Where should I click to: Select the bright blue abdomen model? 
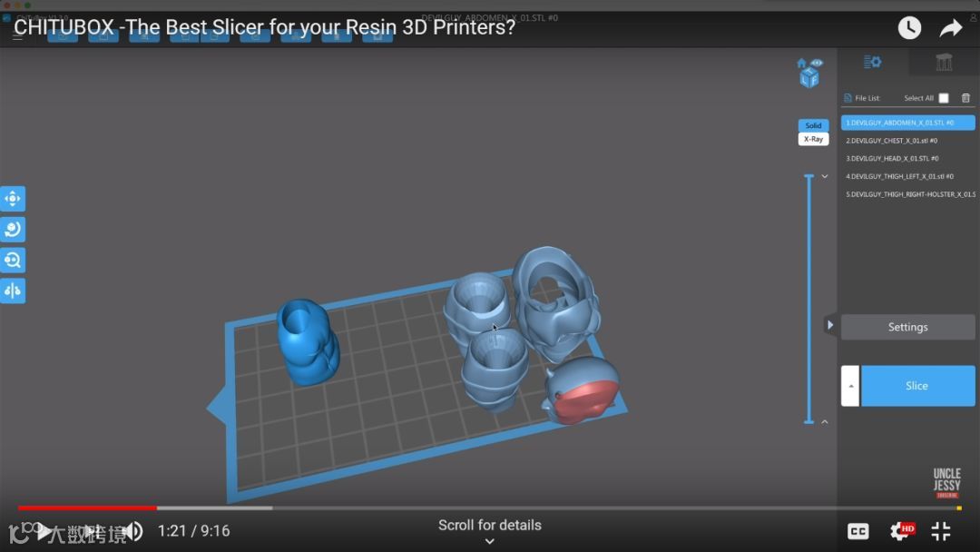pos(308,342)
